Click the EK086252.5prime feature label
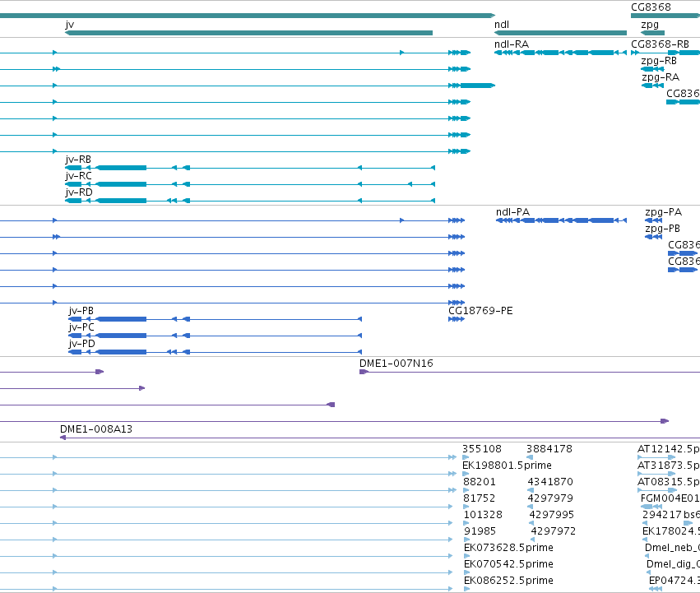700x593 pixels. coord(508,581)
